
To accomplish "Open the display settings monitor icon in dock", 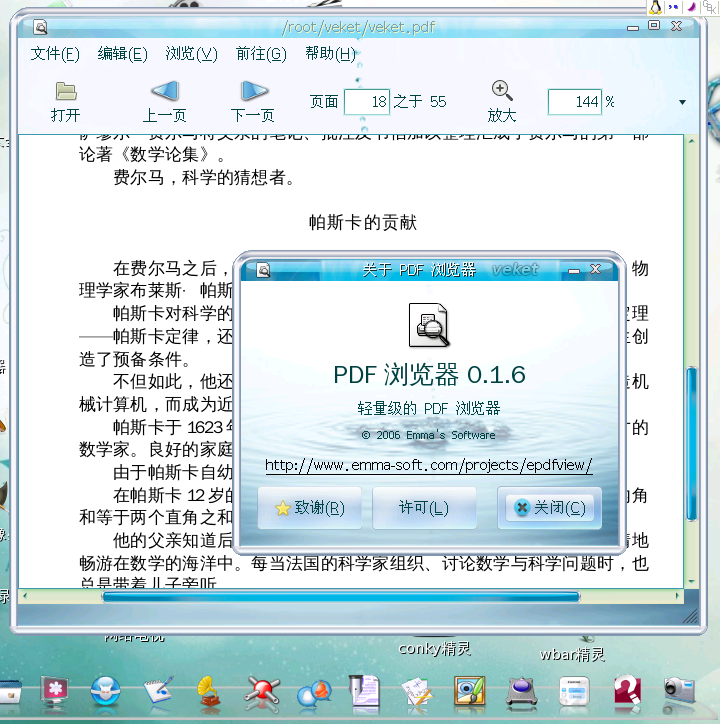I will (54, 690).
